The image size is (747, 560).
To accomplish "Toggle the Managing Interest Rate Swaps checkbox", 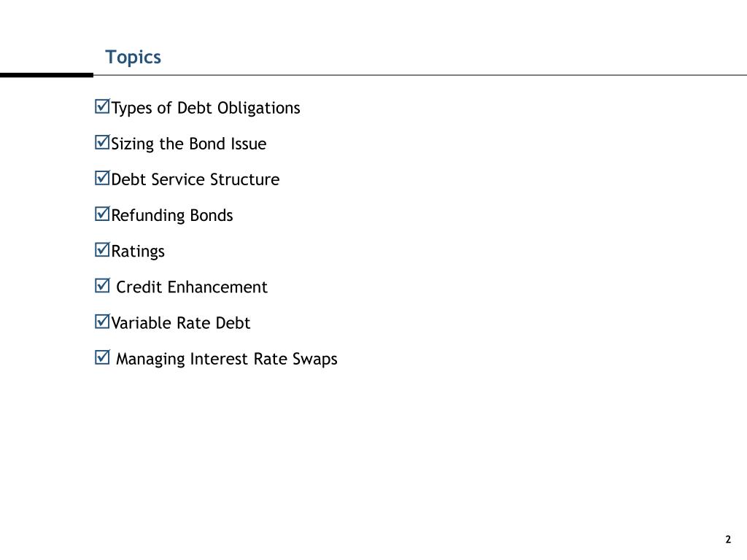I will pos(102,357).
